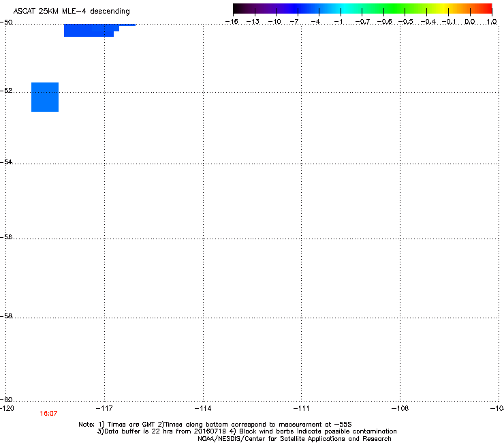Image resolution: width=504 pixels, height=443 pixels.
Task: Click the 'Times are GMT' note line
Action: click(x=215, y=425)
